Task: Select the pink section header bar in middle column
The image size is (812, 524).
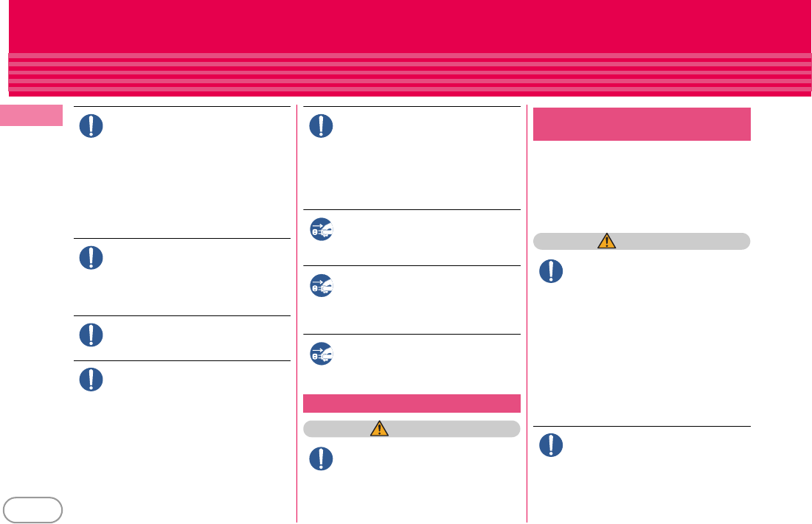Action: click(412, 403)
